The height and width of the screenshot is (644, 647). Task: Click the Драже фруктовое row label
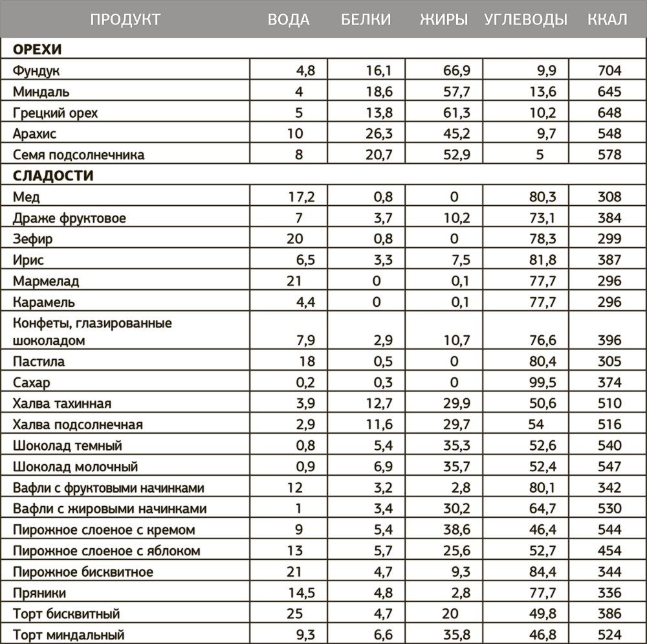click(x=69, y=218)
